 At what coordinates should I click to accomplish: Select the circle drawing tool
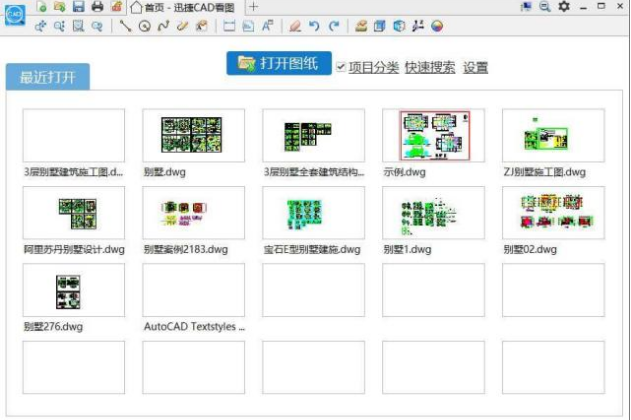[x=144, y=25]
